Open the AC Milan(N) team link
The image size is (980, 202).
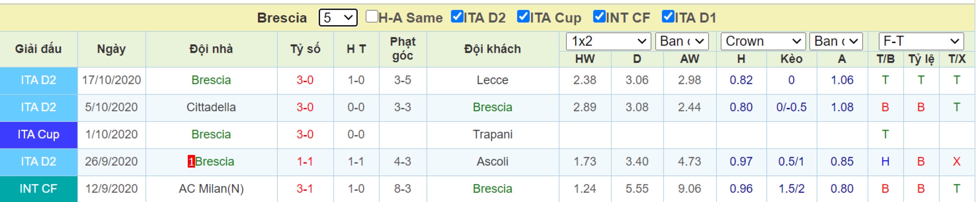point(211,189)
